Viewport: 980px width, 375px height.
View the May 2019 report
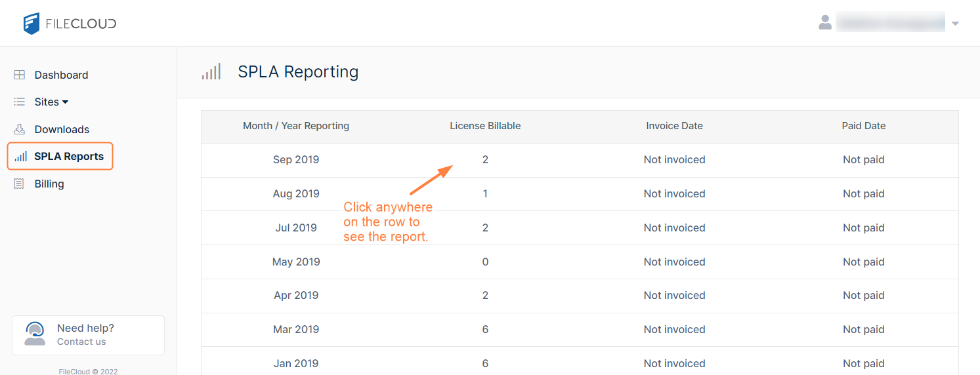296,262
